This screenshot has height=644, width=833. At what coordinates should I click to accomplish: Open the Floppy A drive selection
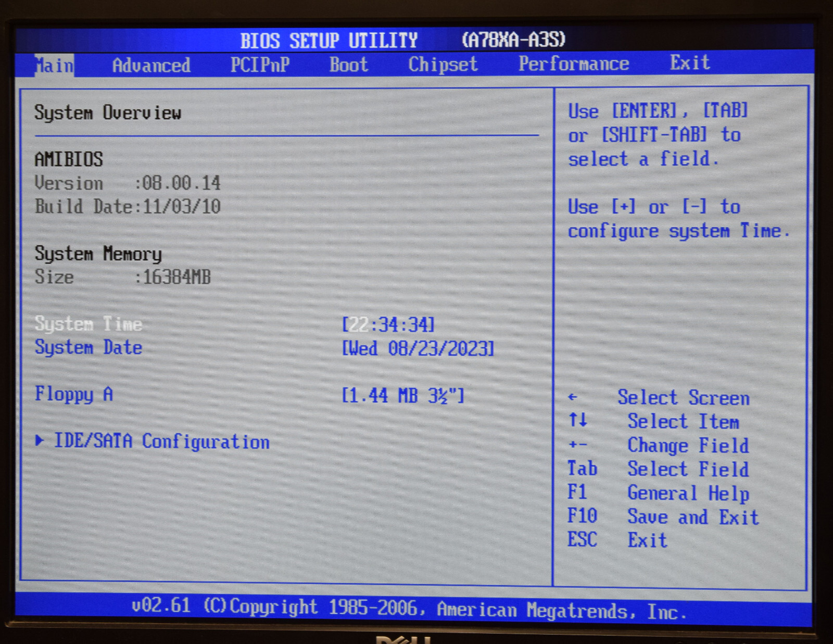pyautogui.click(x=403, y=396)
